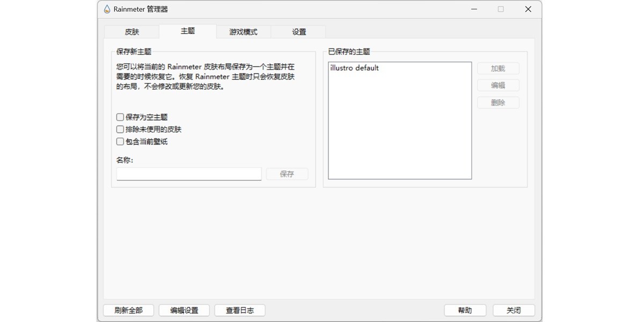Viewport: 644px width, 322px height.
Task: Open the log with 查看日志
Action: click(239, 310)
